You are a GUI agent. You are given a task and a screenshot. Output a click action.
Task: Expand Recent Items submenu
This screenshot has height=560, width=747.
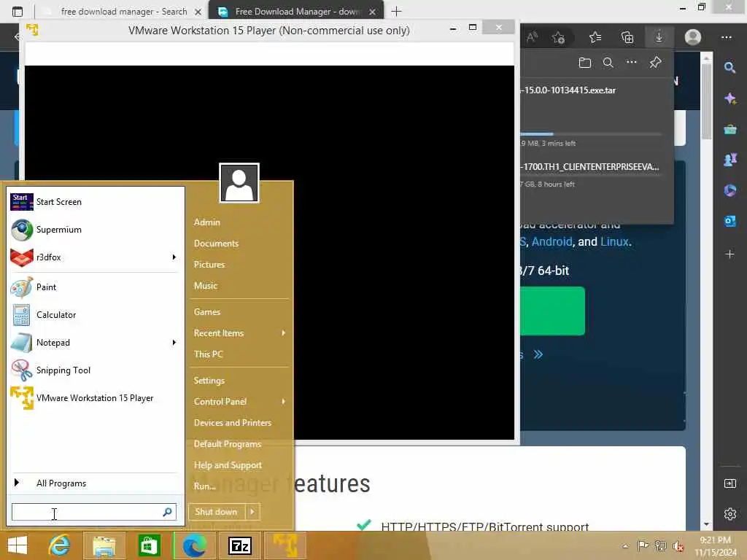coord(284,332)
